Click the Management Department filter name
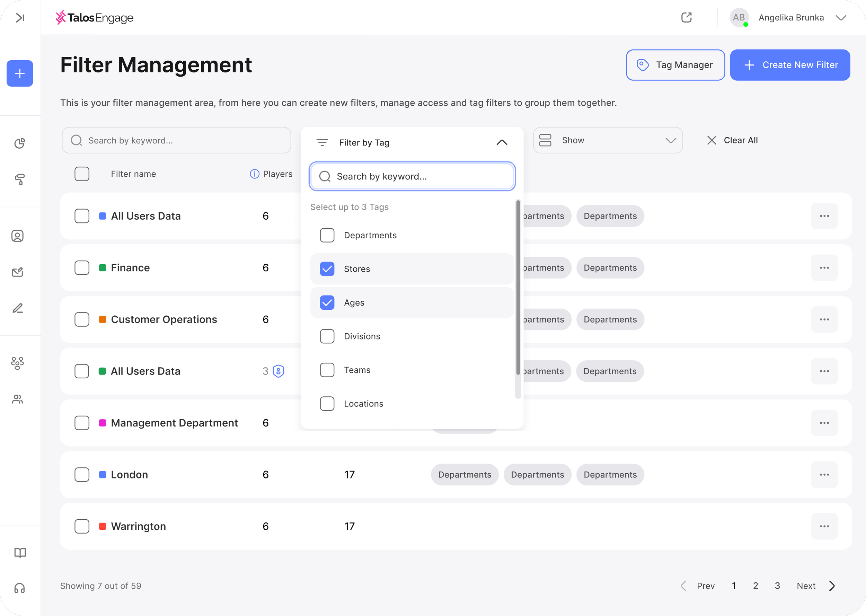The height and width of the screenshot is (616, 866). pos(175,423)
